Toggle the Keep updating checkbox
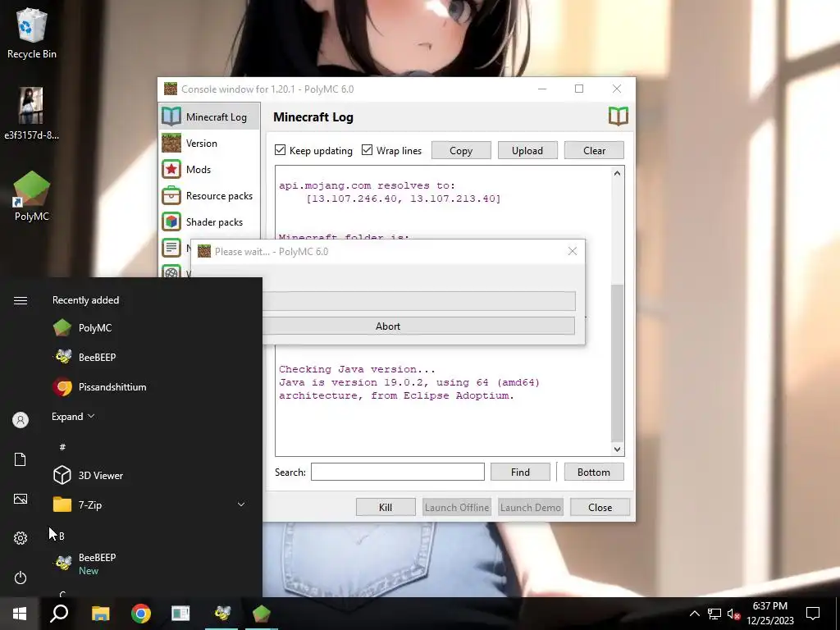 (x=281, y=150)
